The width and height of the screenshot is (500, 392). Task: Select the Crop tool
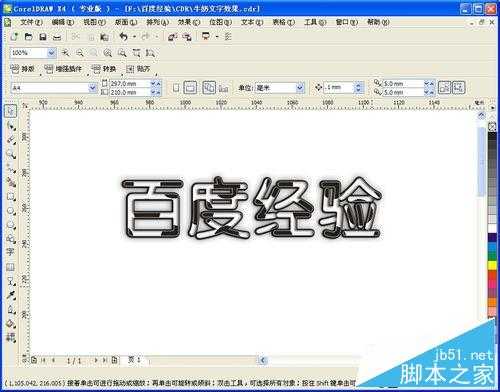point(11,140)
